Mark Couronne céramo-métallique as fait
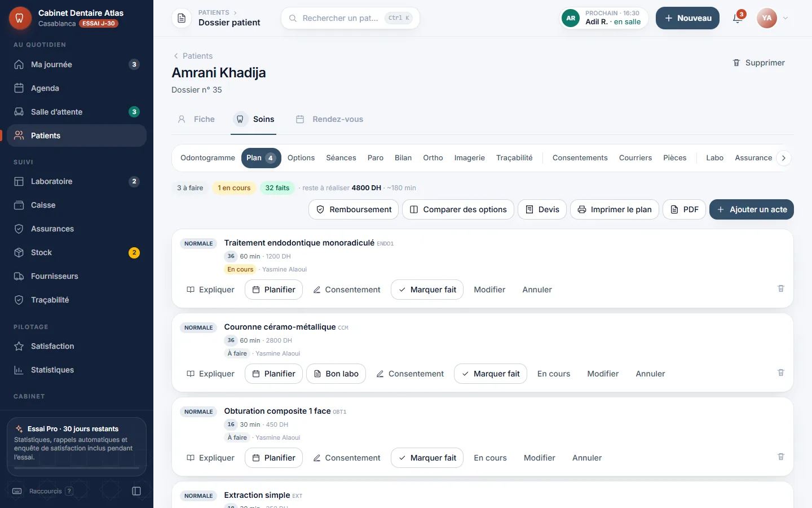Screen dimensions: 812x508 pos(491,374)
